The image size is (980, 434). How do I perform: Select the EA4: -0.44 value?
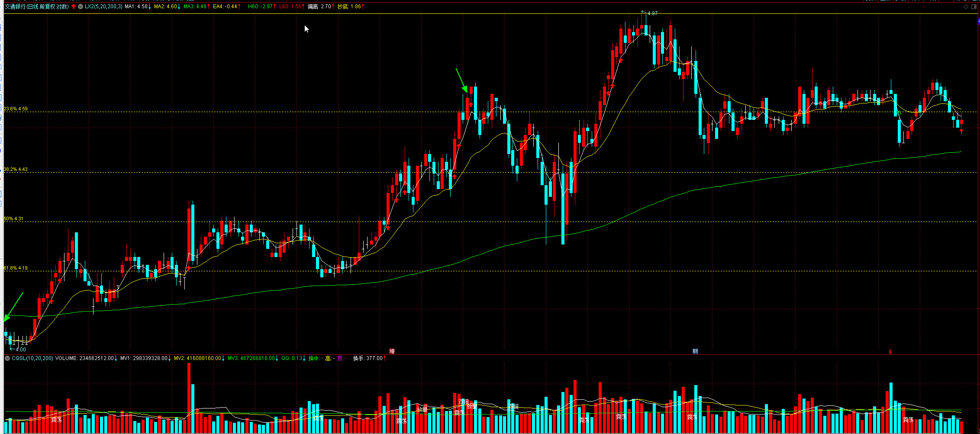(225, 6)
